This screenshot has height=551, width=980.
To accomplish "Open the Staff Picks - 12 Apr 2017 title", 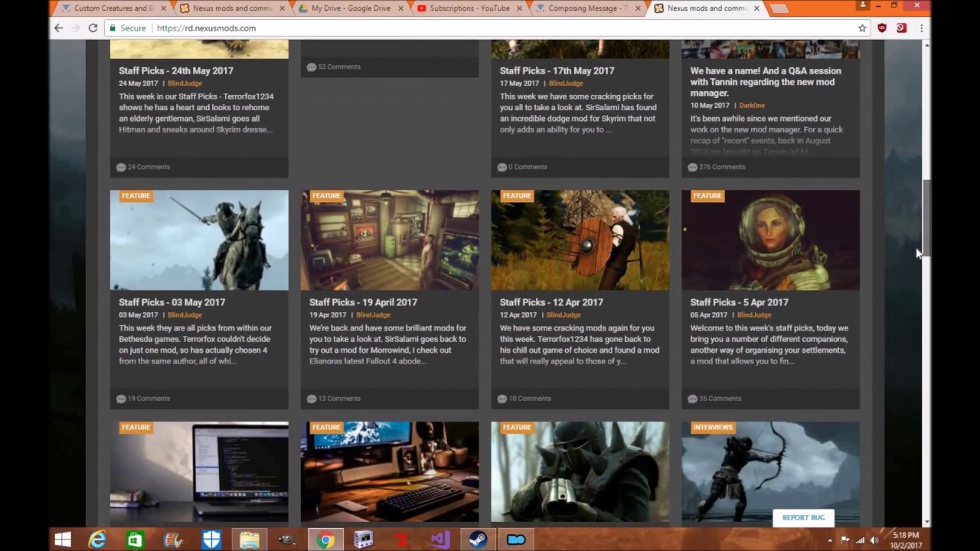I will pyautogui.click(x=551, y=302).
